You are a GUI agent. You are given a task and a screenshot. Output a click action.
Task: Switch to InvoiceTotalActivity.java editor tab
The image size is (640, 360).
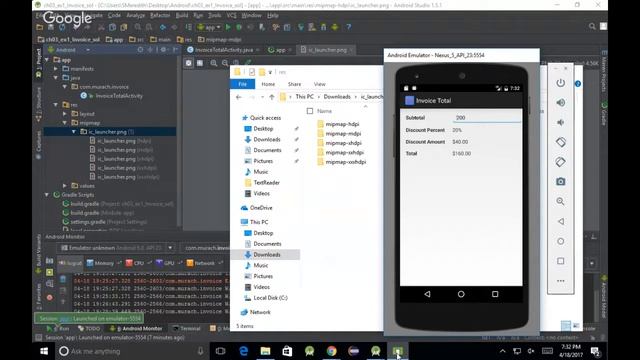[223, 50]
